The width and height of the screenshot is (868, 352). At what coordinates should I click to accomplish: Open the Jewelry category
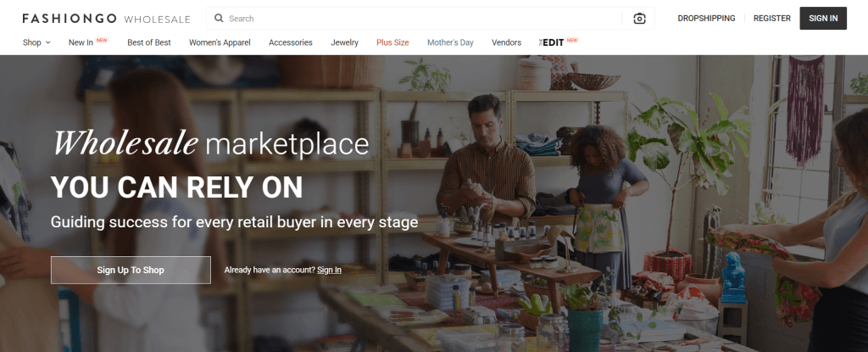pyautogui.click(x=344, y=42)
